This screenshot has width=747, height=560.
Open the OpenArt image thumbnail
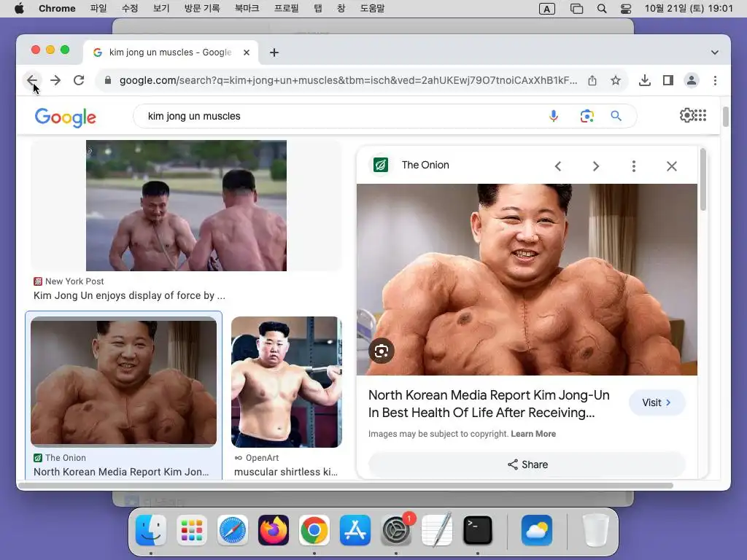tap(286, 382)
